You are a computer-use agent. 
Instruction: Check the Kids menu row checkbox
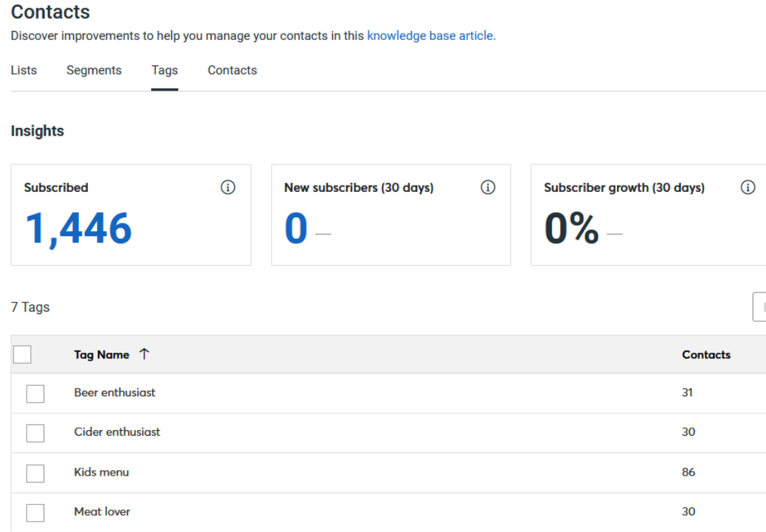[35, 473]
